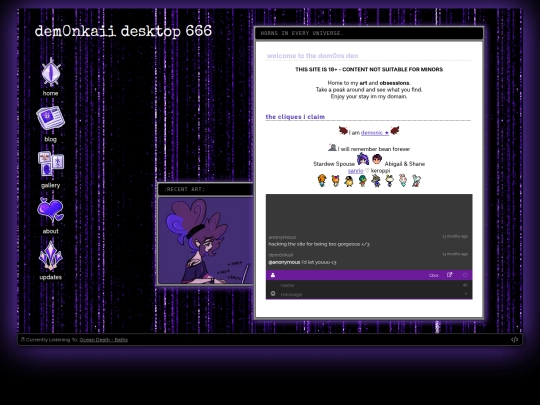Image resolution: width=540 pixels, height=405 pixels.
Task: Click the gravestone bean icon
Action: coord(332,147)
